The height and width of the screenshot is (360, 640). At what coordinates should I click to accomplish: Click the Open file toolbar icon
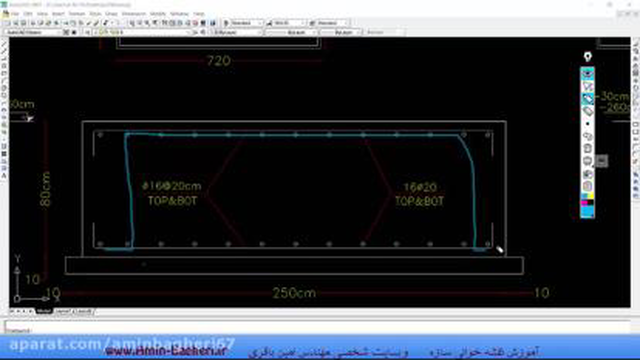coord(16,23)
